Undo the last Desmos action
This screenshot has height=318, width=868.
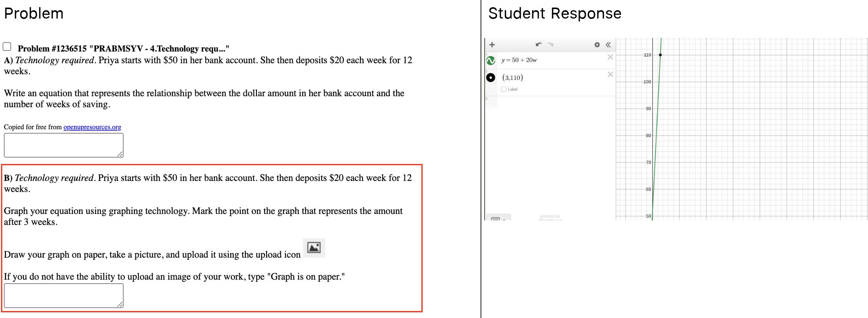pyautogui.click(x=539, y=45)
